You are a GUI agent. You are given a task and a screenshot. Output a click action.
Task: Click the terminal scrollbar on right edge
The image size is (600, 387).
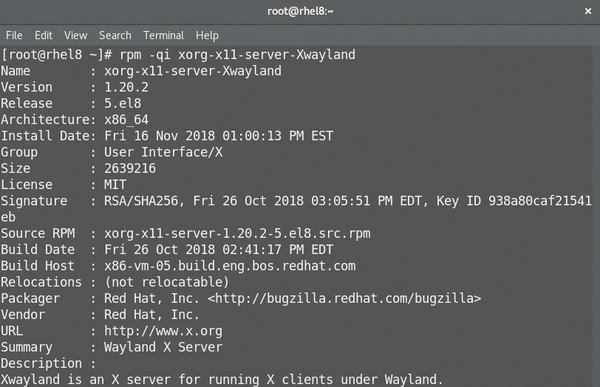point(596,216)
